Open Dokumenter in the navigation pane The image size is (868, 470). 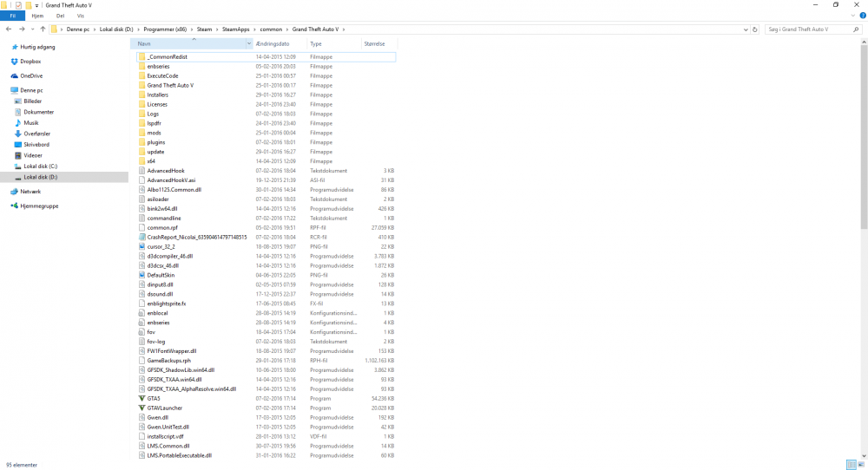38,112
